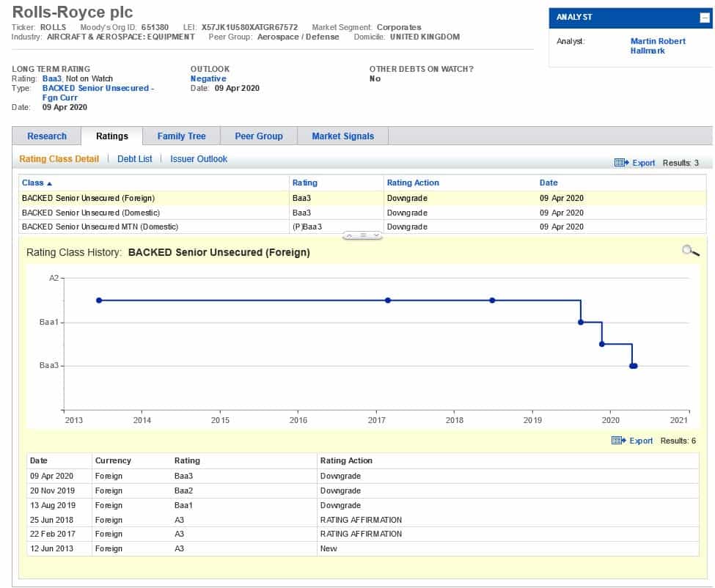Click chart point at early 2017
The width and height of the screenshot is (715, 588).
388,301
